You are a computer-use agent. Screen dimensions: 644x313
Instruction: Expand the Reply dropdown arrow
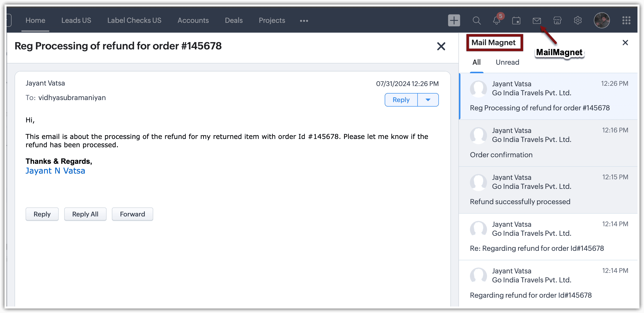pyautogui.click(x=428, y=100)
